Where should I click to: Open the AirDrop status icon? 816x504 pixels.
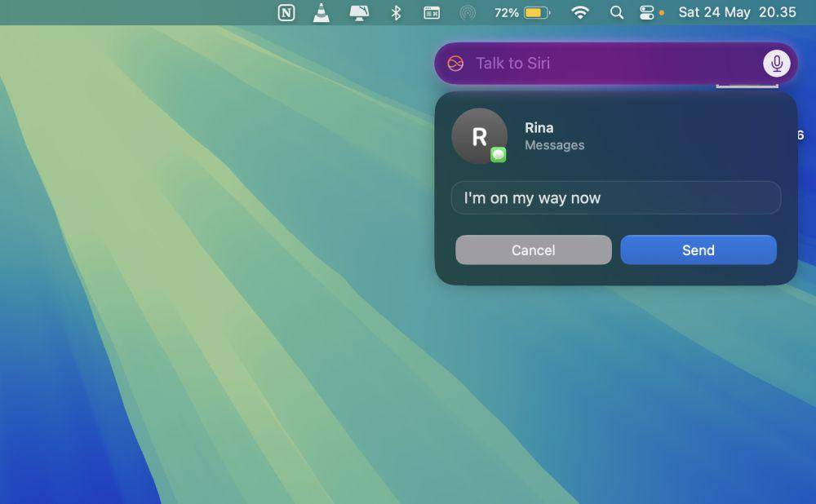click(x=468, y=12)
